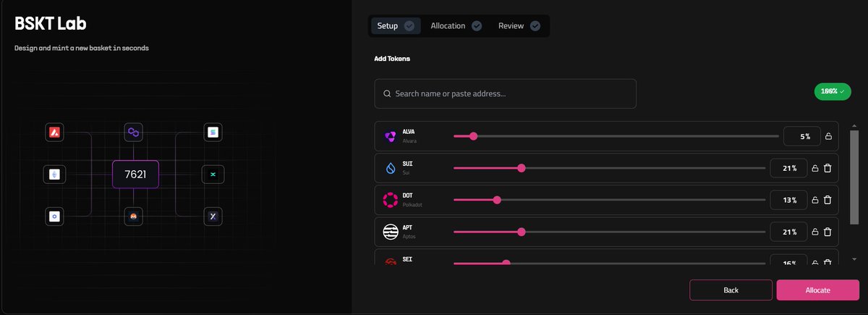868x315 pixels.
Task: Click the Back button
Action: pyautogui.click(x=731, y=290)
